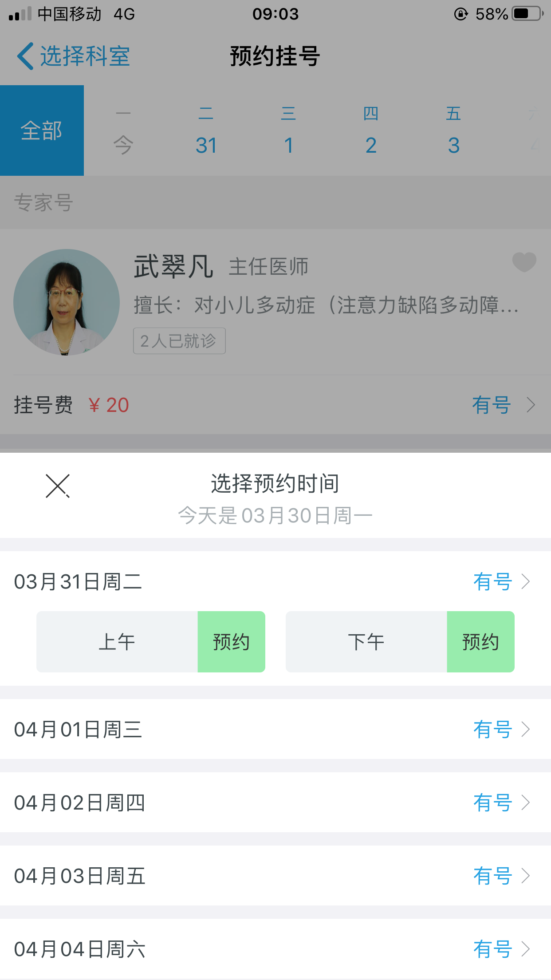The width and height of the screenshot is (551, 980).
Task: Book the 下午 afternoon slot 预约
Action: pos(480,642)
